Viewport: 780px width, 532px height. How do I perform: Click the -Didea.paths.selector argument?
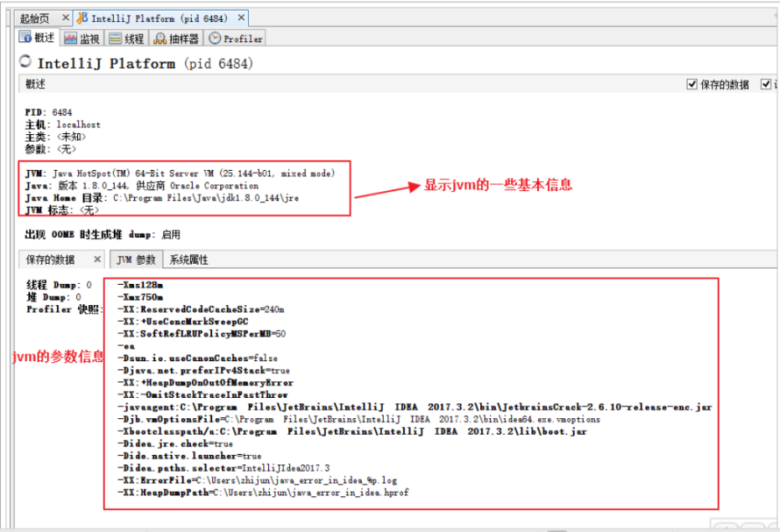click(223, 468)
